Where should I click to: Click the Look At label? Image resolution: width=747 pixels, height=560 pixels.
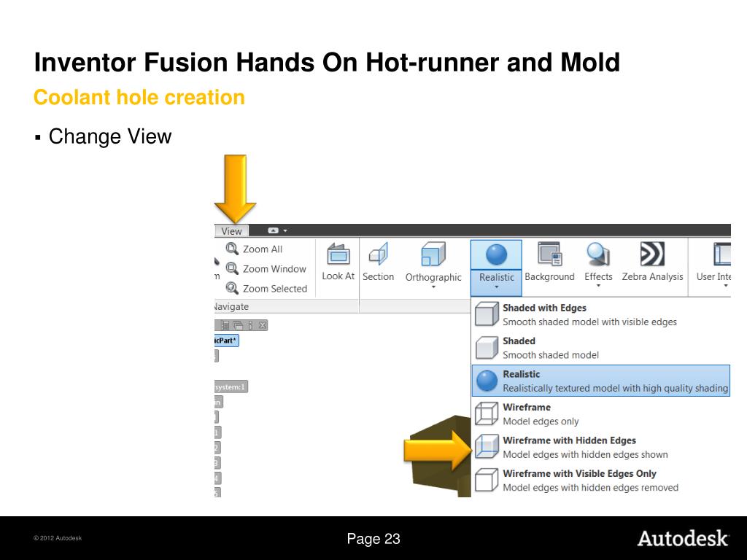point(338,276)
